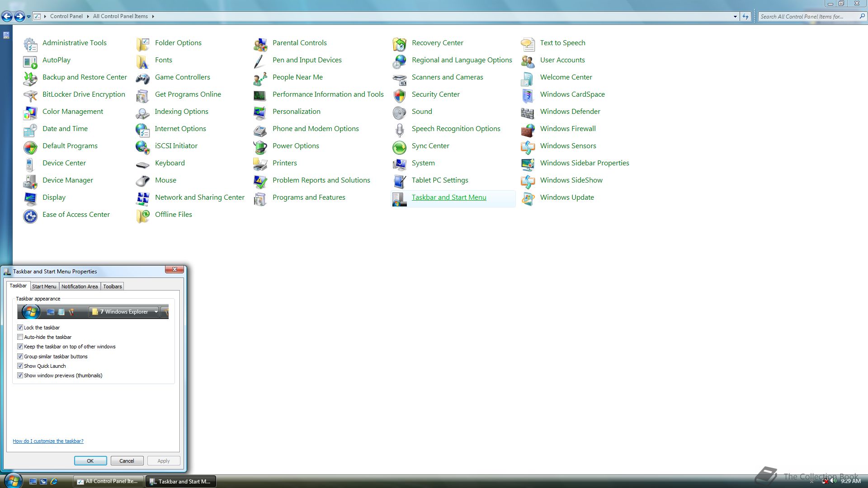The height and width of the screenshot is (488, 868).
Task: Select the Taskbar tab
Action: click(18, 286)
